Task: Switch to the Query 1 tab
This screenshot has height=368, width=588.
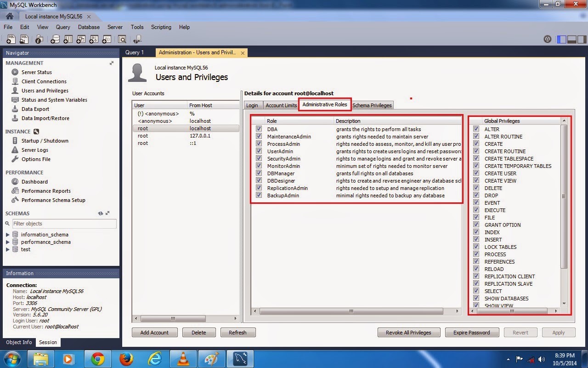Action: tap(135, 52)
